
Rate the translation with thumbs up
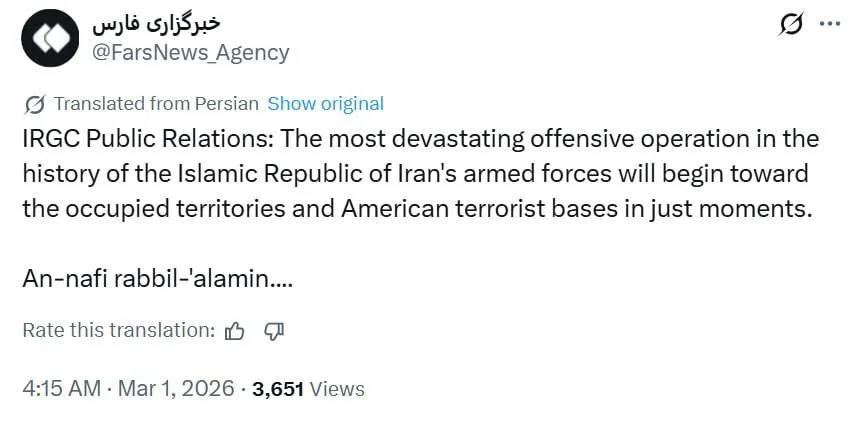pyautogui.click(x=235, y=331)
